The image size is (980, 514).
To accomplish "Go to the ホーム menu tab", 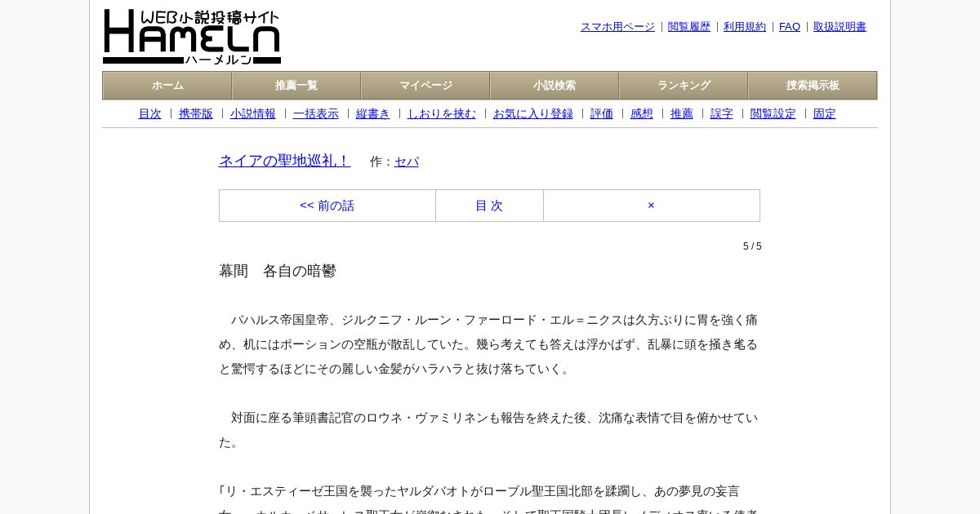I will point(167,86).
